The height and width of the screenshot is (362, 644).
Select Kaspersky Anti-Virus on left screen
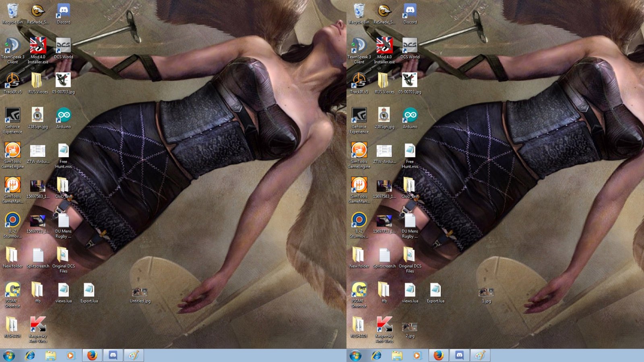coord(38,330)
